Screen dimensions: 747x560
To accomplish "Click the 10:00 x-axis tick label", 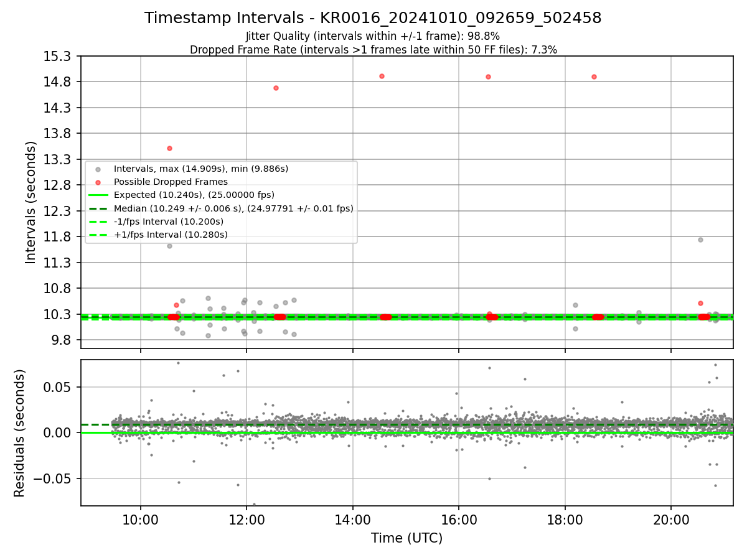I will 141,520.
